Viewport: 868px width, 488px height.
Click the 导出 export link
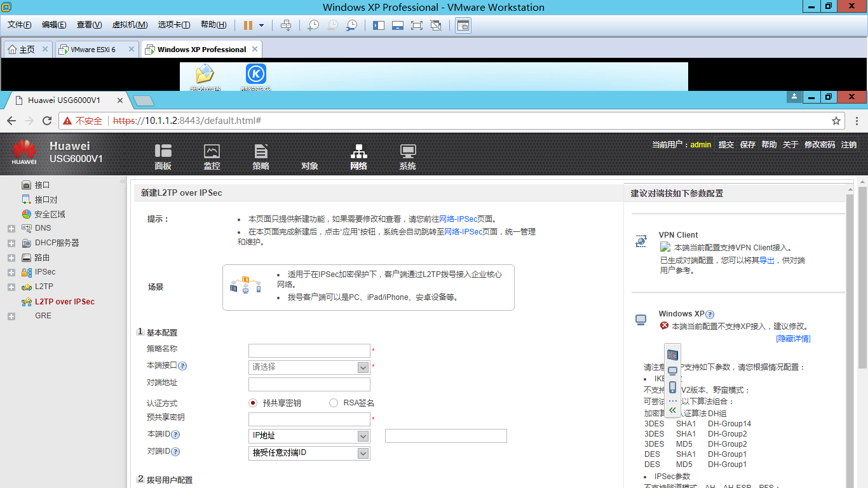pos(767,261)
